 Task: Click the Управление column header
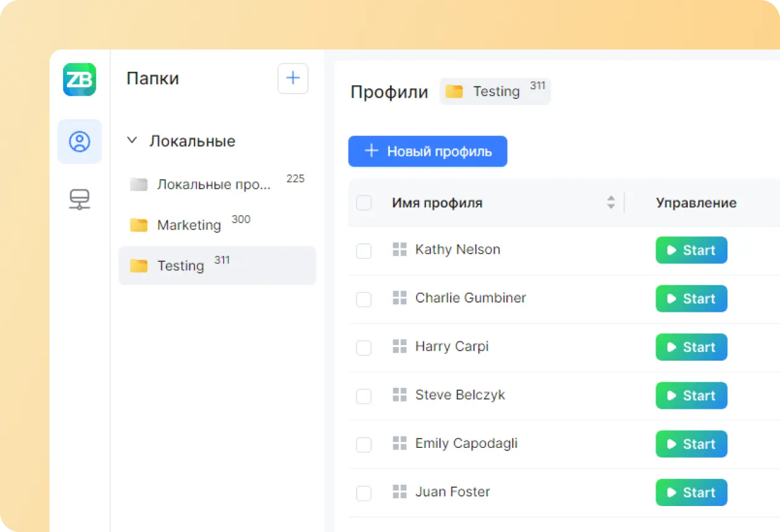696,203
